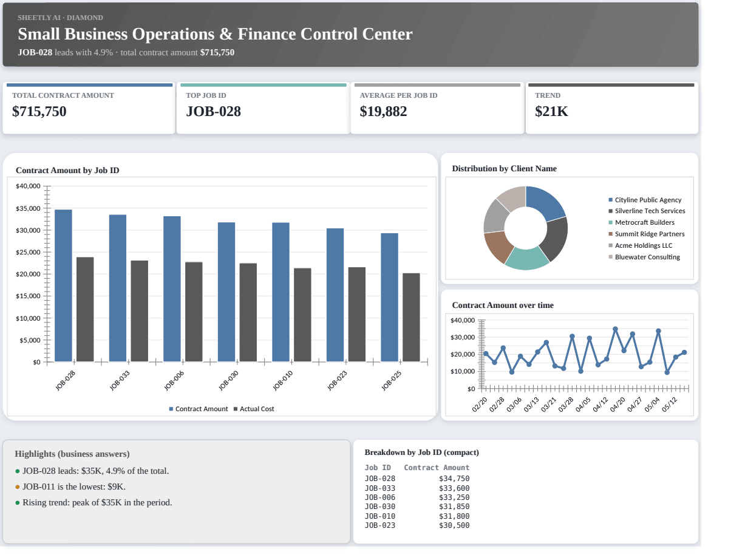Click the Sheetly AI · Diamond header label
Viewport: 745px width, 560px height.
(60, 18)
